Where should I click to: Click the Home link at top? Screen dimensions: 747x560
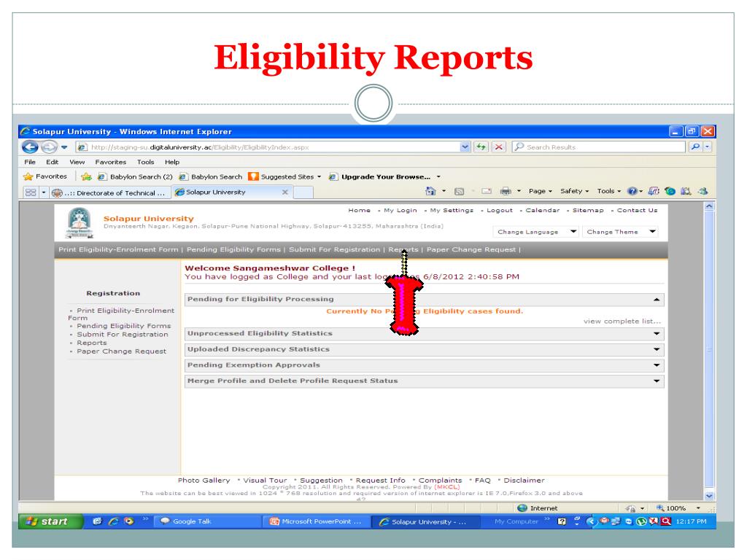(359, 210)
